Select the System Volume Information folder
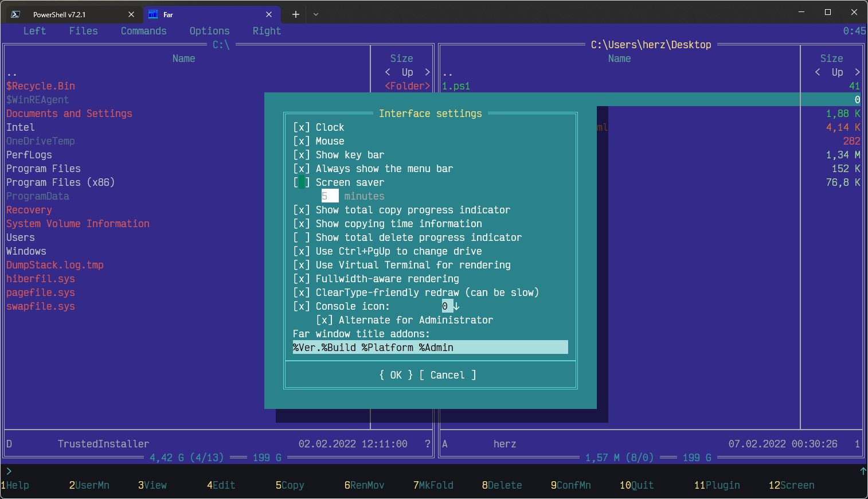 point(78,224)
